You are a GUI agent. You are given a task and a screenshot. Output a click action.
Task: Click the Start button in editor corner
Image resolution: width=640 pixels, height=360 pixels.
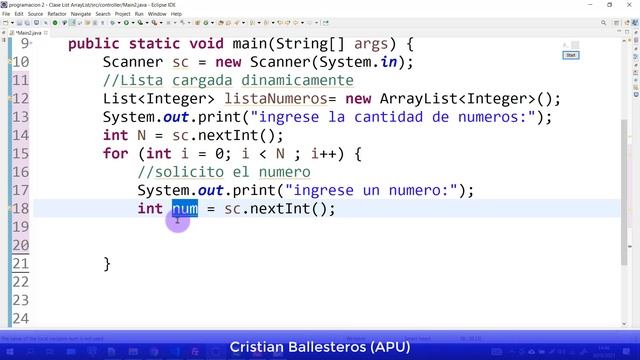click(x=571, y=55)
